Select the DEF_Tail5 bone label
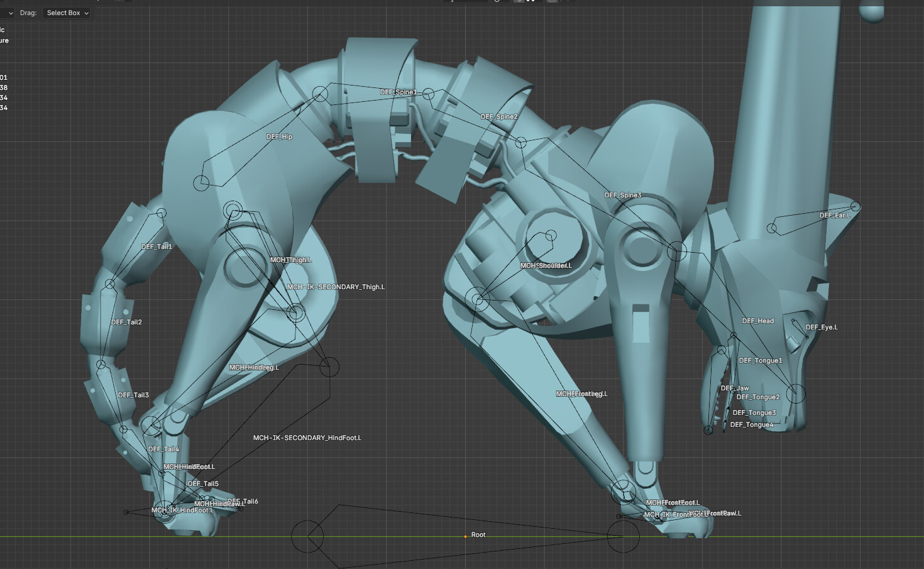The width and height of the screenshot is (924, 569). [203, 483]
